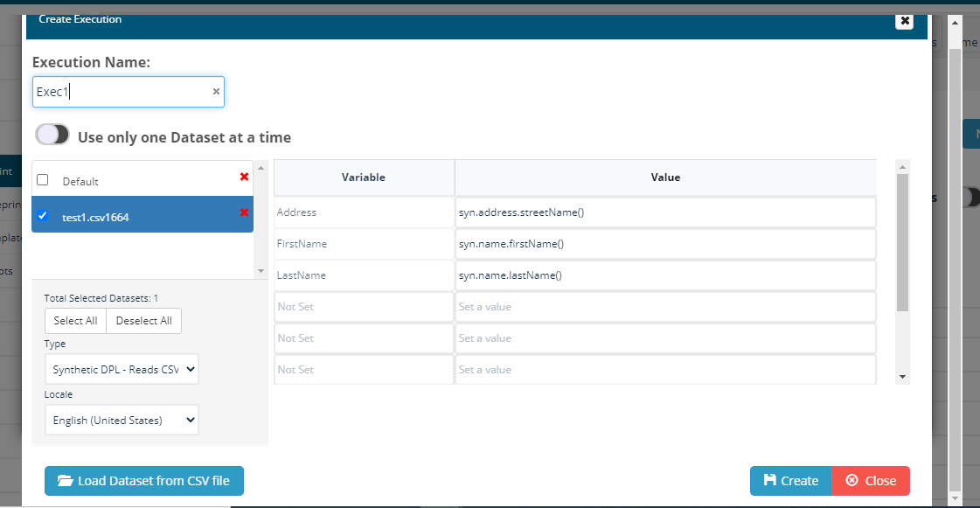The height and width of the screenshot is (508, 980).
Task: Open the Locale dropdown English (United States)
Action: point(122,420)
